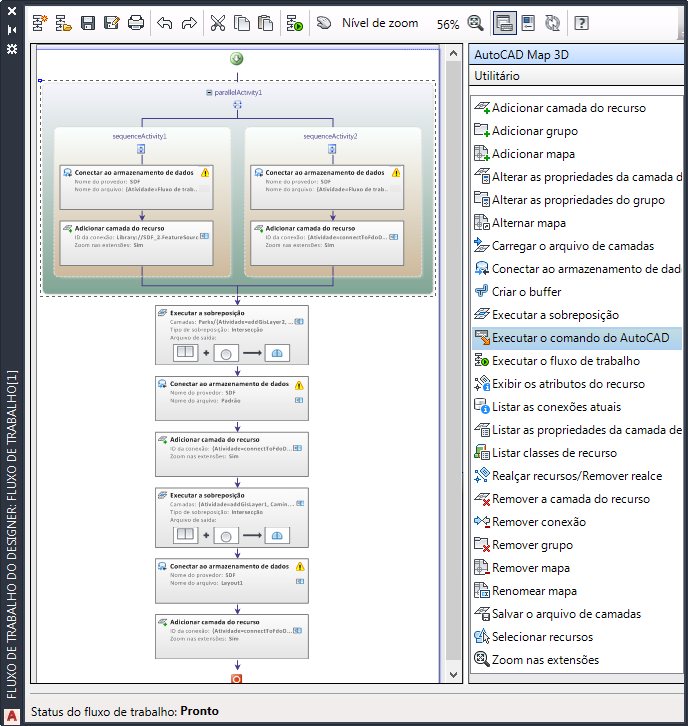The height and width of the screenshot is (726, 688).
Task: Select Executar o comando do AutoCAD
Action: pyautogui.click(x=577, y=338)
